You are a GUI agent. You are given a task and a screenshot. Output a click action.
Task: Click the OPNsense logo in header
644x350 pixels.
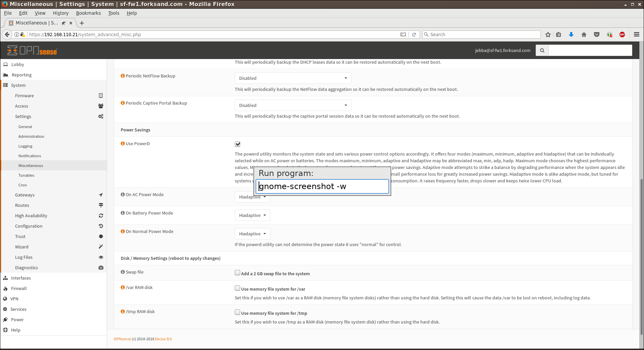(x=32, y=50)
